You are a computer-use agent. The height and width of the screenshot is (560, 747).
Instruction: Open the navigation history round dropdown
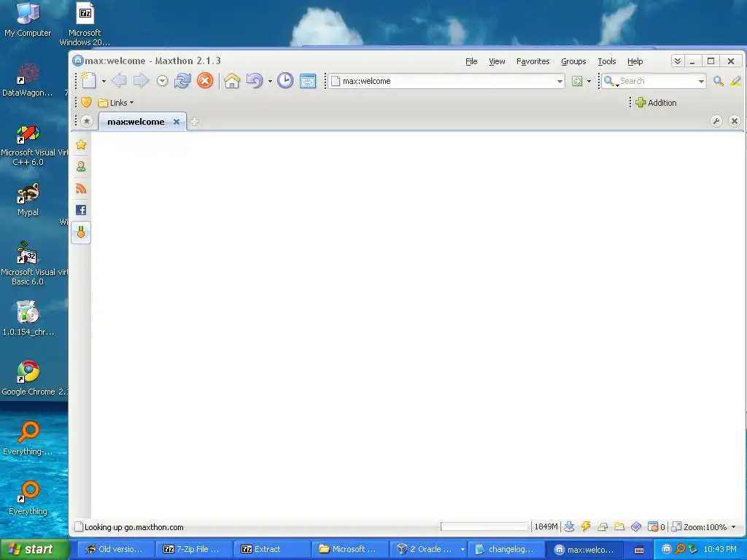point(163,81)
